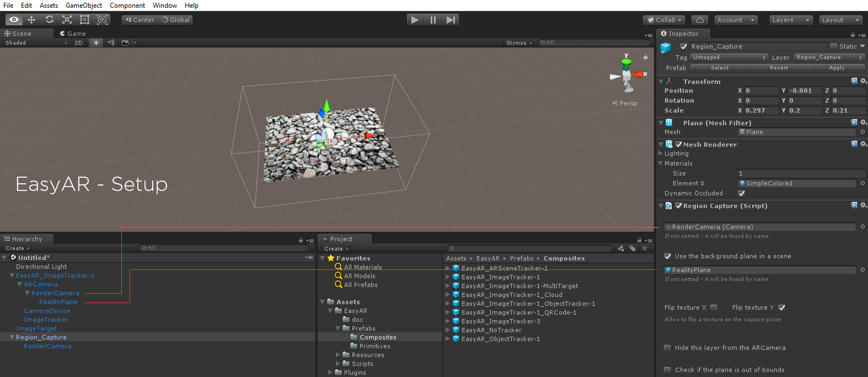Viewport: 868px width, 377px height.
Task: Toggle Dynamic Occluded checkbox
Action: (x=742, y=193)
